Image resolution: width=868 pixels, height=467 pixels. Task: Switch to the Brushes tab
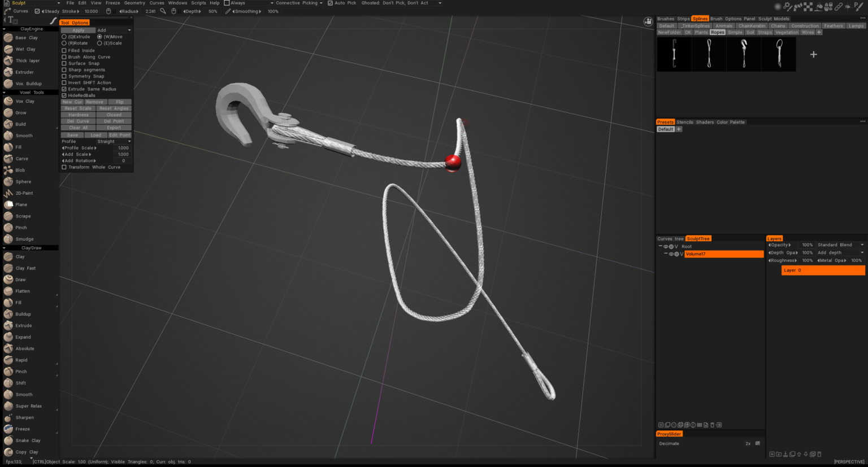[665, 18]
